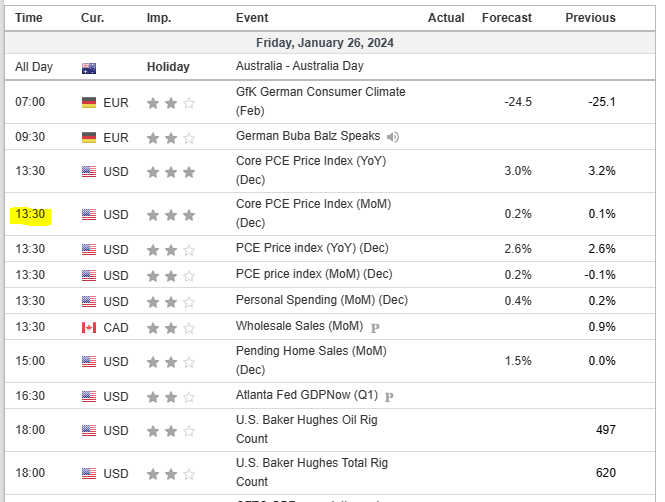The width and height of the screenshot is (665, 502).
Task: Click the US flag in the 15:00 row
Action: pyautogui.click(x=89, y=362)
